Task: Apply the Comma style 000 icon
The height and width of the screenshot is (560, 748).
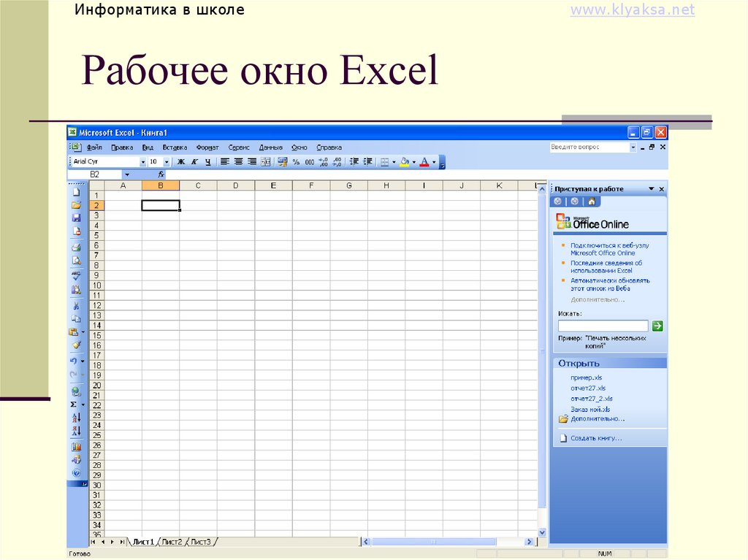Action: 310,161
